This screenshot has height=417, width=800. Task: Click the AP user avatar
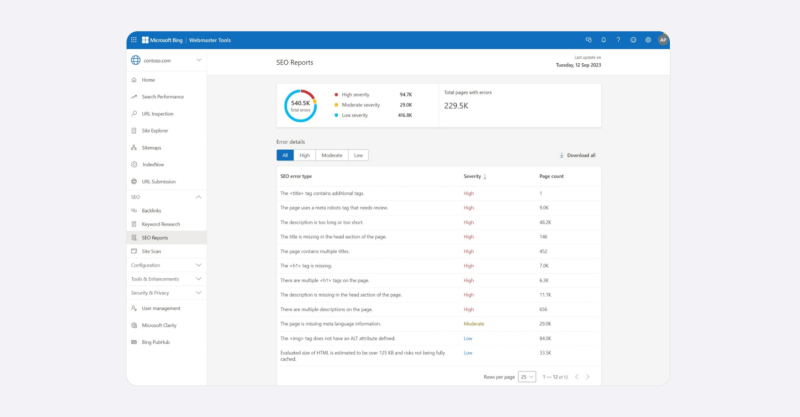[663, 40]
